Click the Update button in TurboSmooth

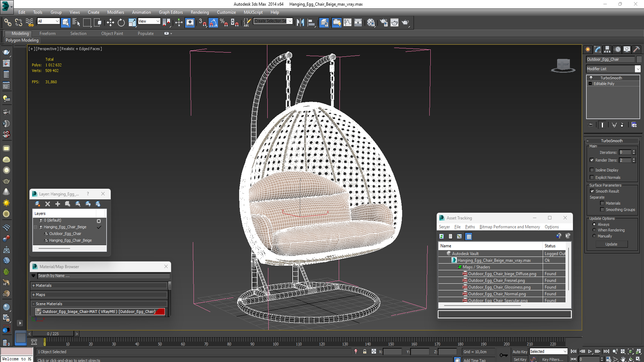coord(611,244)
